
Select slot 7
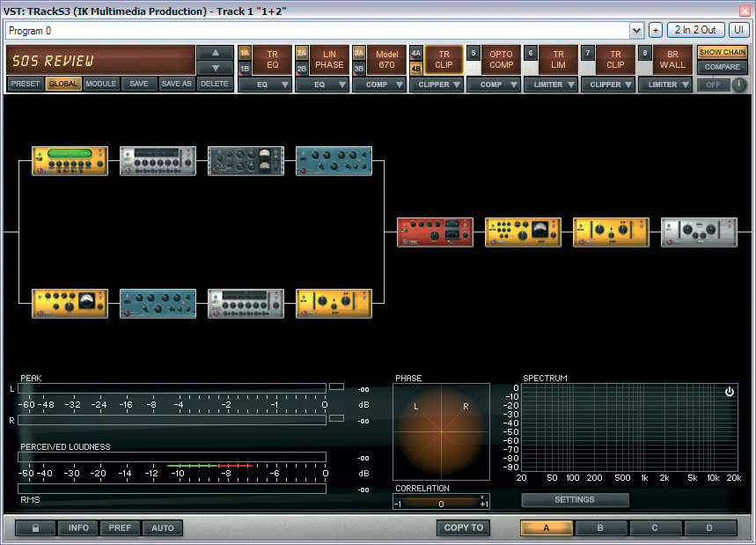click(587, 53)
